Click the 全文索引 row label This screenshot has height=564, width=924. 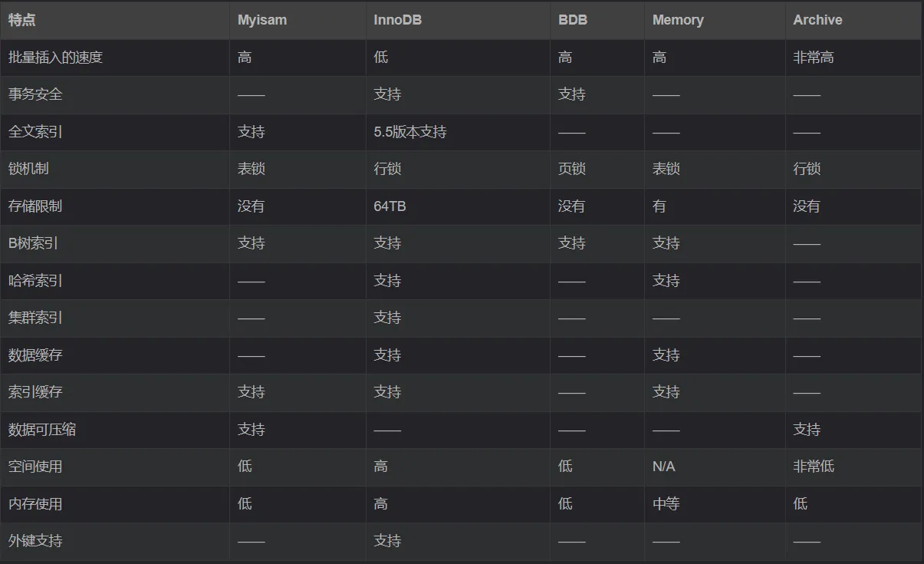35,132
